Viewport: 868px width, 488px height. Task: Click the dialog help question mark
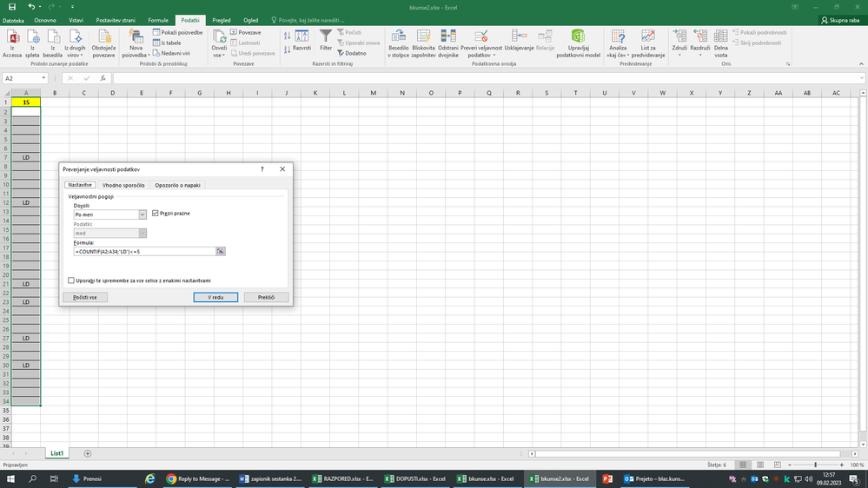262,168
